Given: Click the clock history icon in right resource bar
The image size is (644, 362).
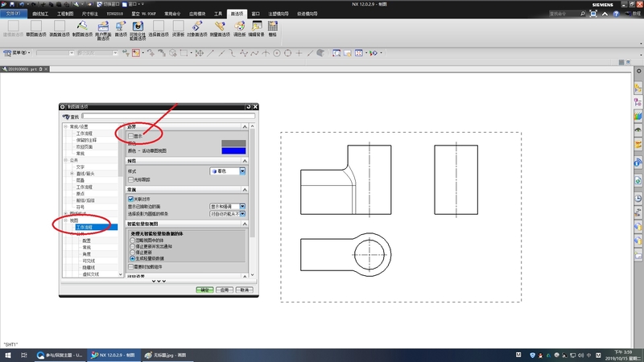Looking at the screenshot, I should pos(638,199).
